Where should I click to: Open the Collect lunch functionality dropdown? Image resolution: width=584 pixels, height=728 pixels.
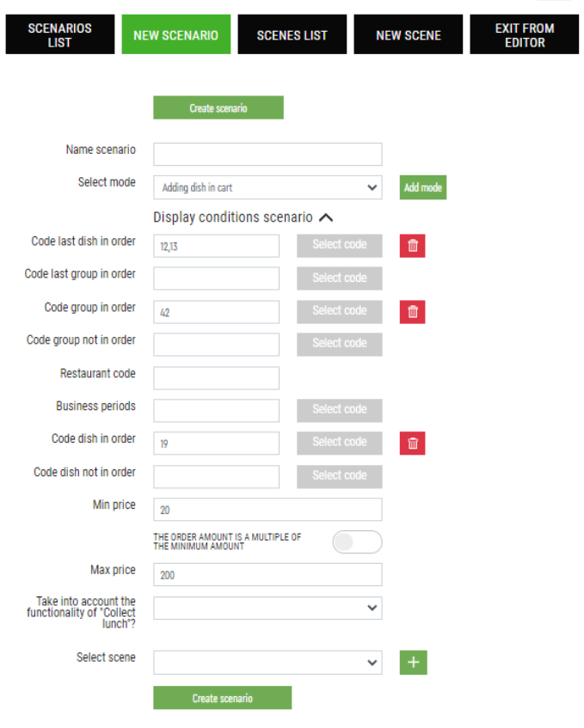267,609
